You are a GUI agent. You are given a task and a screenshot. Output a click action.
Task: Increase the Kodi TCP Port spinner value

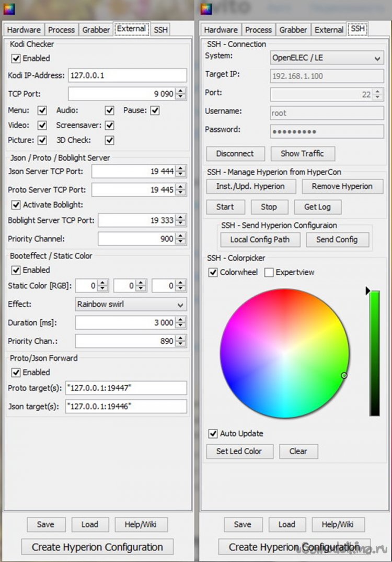pyautogui.click(x=181, y=91)
